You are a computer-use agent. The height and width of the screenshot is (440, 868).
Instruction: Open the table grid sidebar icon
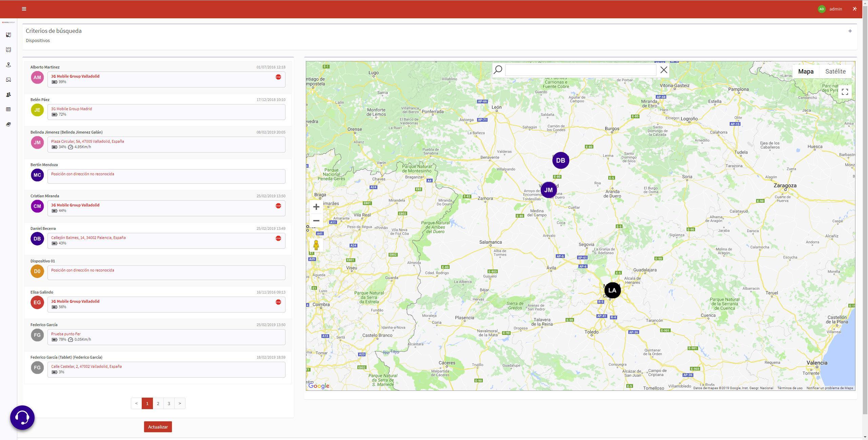8,109
